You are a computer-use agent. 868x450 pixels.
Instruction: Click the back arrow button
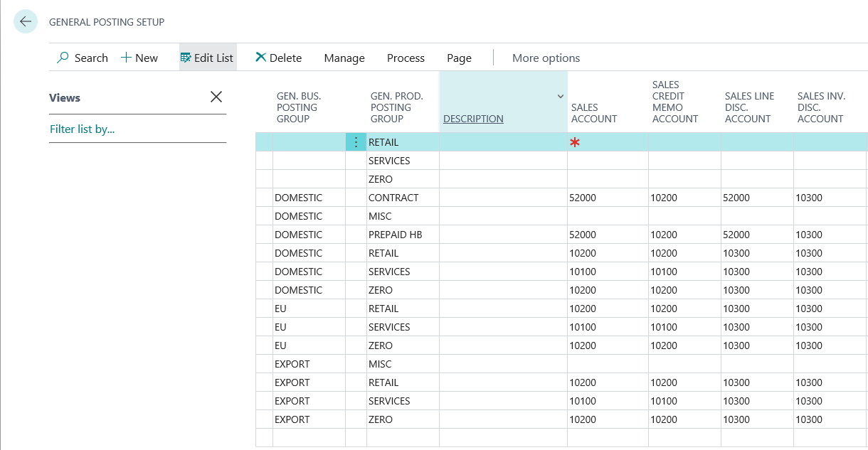point(26,22)
